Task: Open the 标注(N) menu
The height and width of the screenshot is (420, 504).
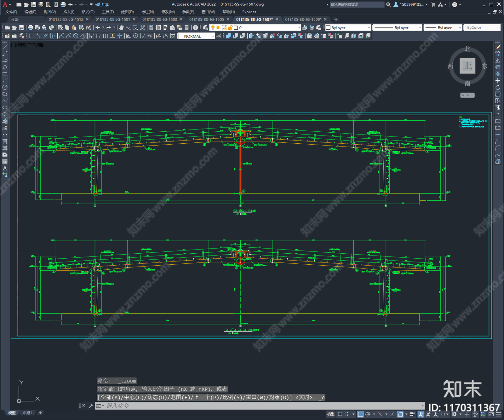Action: point(147,12)
